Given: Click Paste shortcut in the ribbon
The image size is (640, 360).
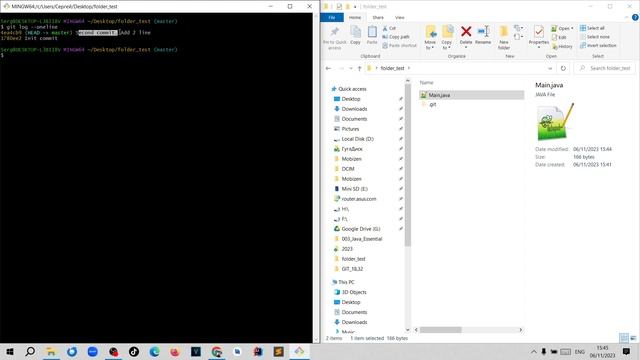Looking at the screenshot, I should [399, 45].
